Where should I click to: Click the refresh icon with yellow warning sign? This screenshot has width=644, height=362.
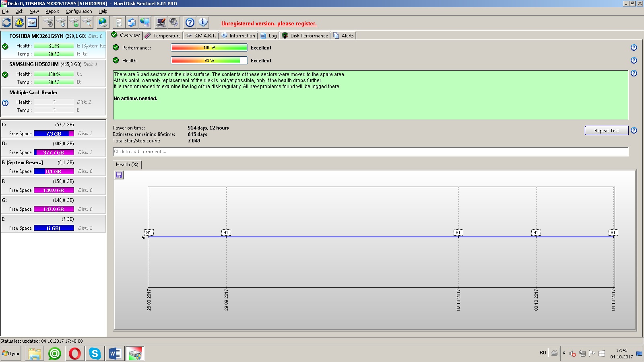click(x=19, y=23)
